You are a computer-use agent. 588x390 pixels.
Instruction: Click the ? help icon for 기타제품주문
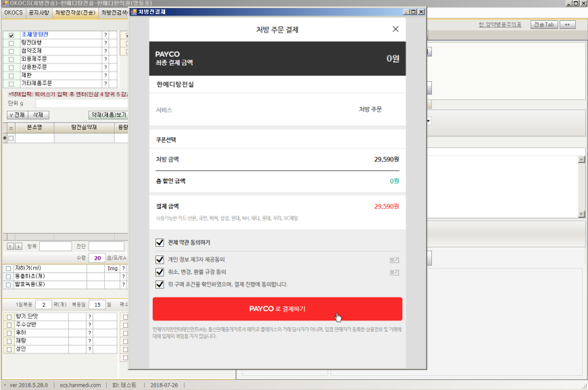pos(105,84)
